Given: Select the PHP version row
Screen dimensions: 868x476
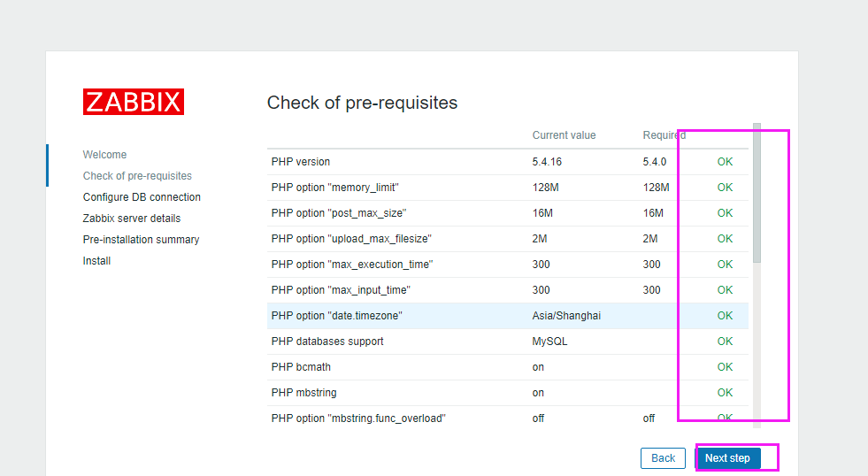Looking at the screenshot, I should coord(301,162).
